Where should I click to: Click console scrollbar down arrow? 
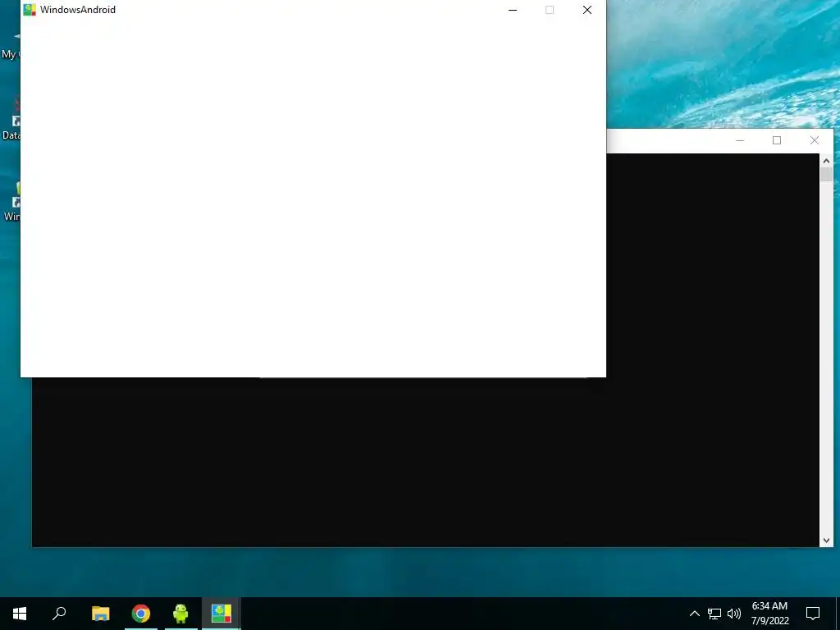point(826,541)
